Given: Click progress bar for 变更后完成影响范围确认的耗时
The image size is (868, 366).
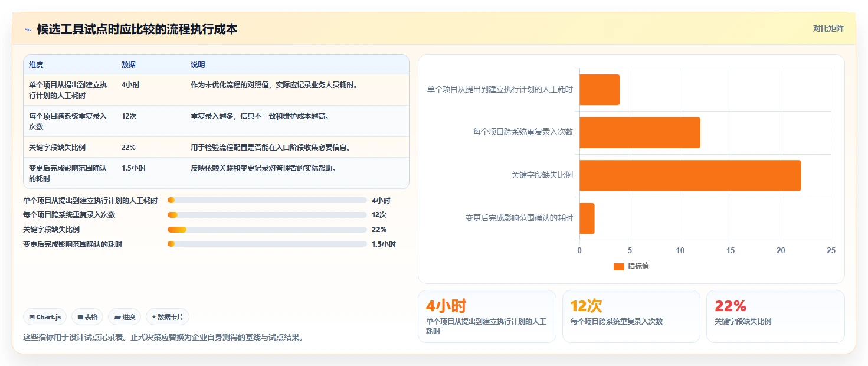Looking at the screenshot, I should click(267, 244).
